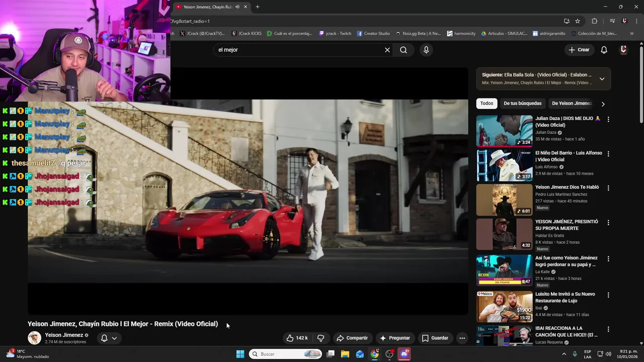This screenshot has height=362, width=644.
Task: Open La Kalle Yeison Jiménez video thumbnail
Action: [x=504, y=270]
